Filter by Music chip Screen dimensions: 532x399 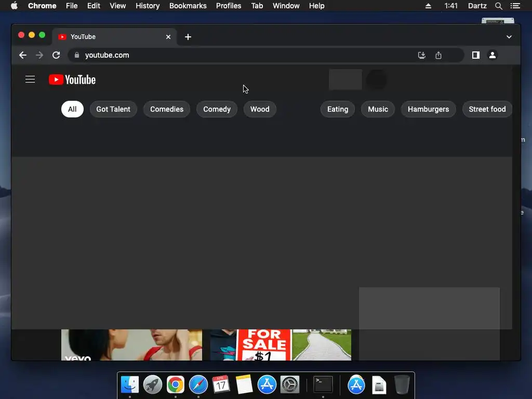pyautogui.click(x=378, y=109)
